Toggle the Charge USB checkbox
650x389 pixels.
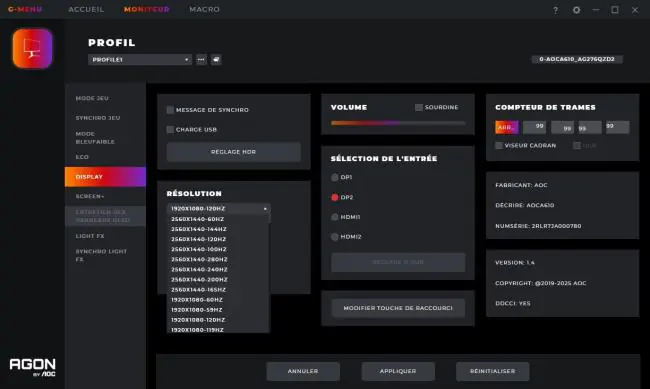[x=170, y=129]
